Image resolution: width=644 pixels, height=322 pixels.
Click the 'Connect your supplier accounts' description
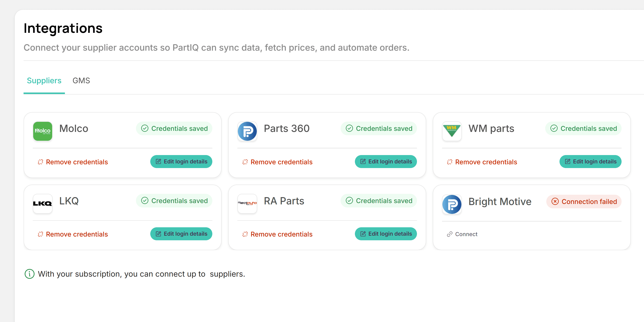217,48
